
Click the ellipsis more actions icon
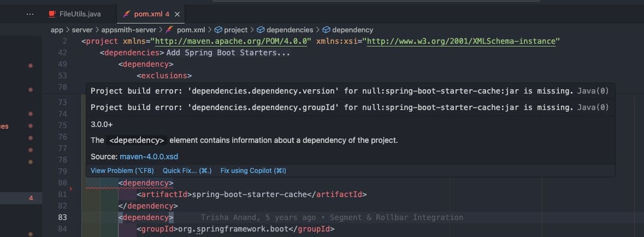(29, 14)
